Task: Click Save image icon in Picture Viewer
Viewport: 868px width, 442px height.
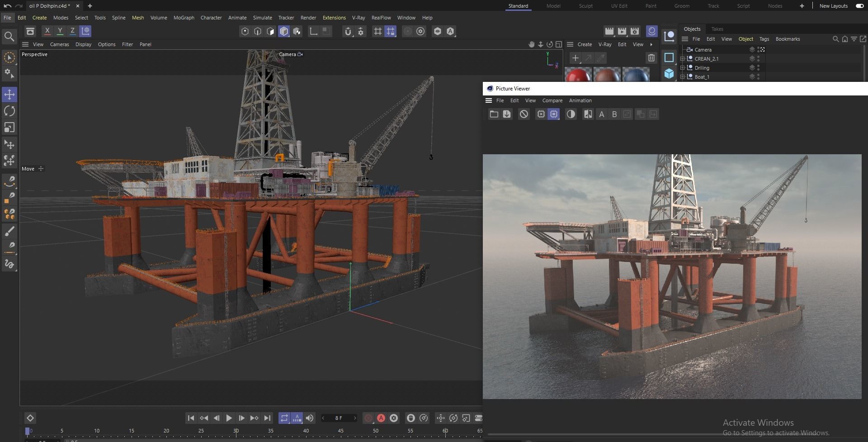Action: click(x=507, y=114)
